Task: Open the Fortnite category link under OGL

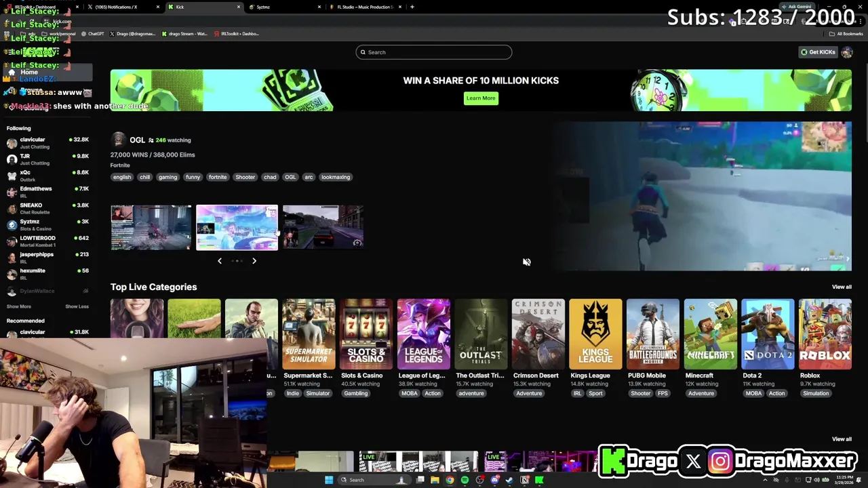Action: click(x=120, y=165)
